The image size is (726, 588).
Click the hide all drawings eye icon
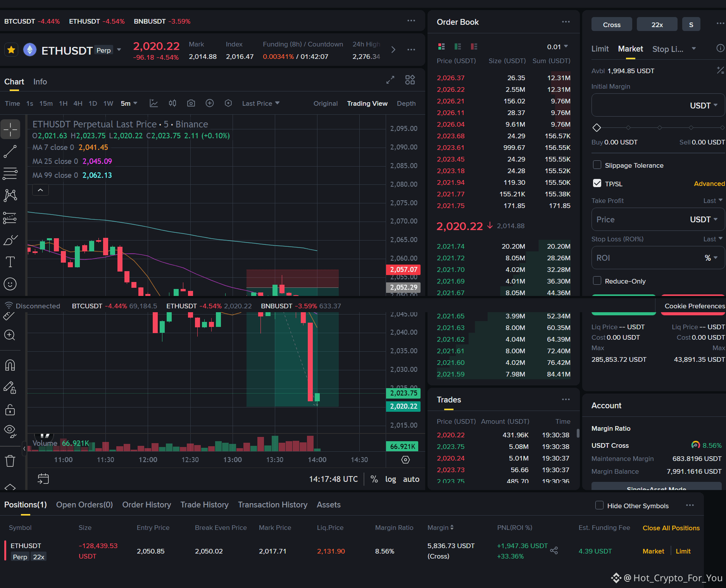coord(10,431)
